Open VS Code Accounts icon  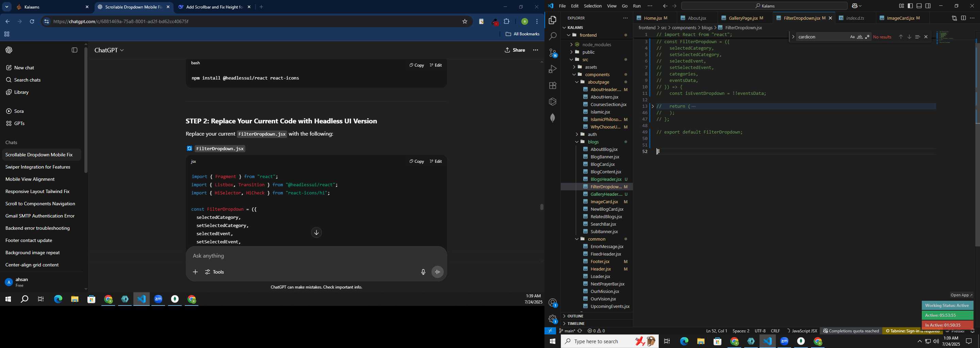point(552,303)
